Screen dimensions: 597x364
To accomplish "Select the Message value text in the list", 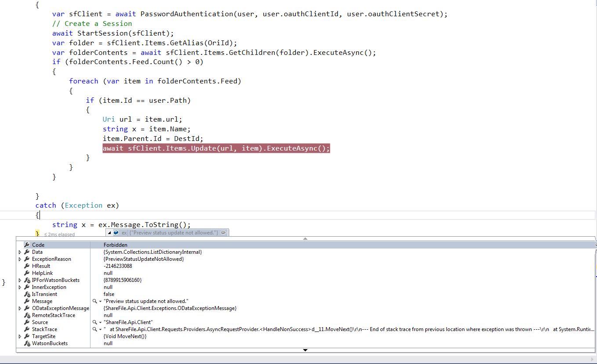I will coord(146,301).
